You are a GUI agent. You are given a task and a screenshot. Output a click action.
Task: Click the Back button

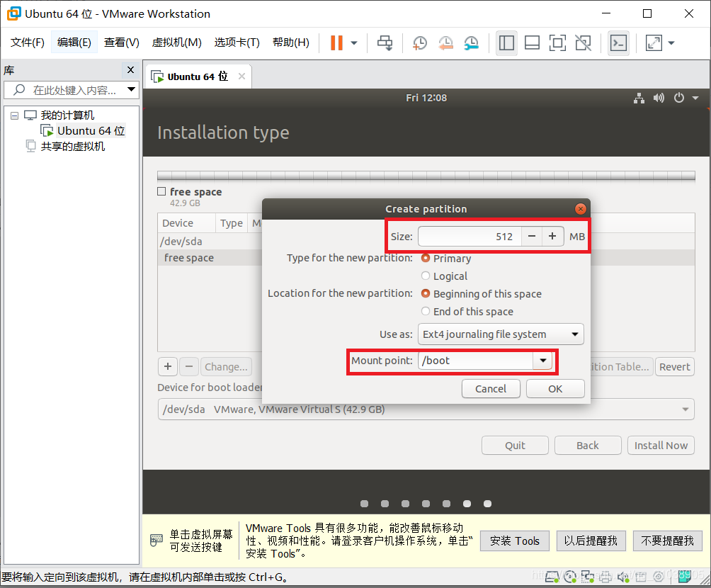click(588, 446)
